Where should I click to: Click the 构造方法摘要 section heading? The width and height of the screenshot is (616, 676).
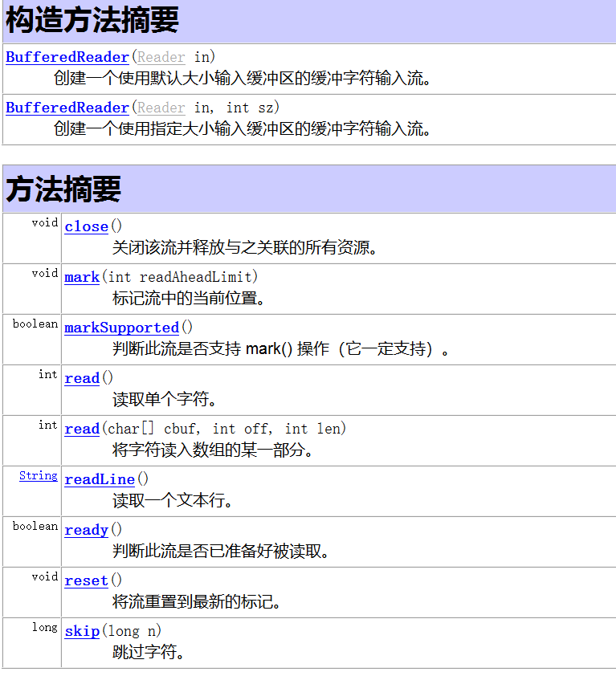click(x=92, y=20)
